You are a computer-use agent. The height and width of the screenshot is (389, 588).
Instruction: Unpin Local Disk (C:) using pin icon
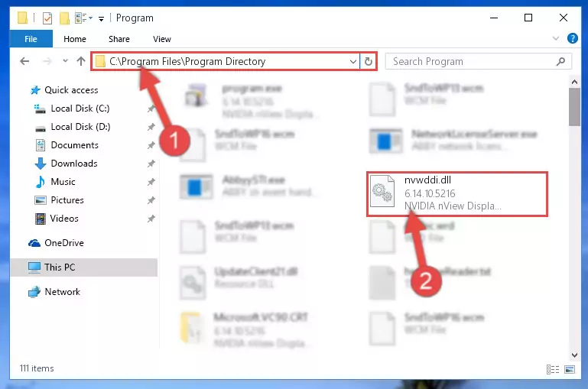[x=151, y=109]
